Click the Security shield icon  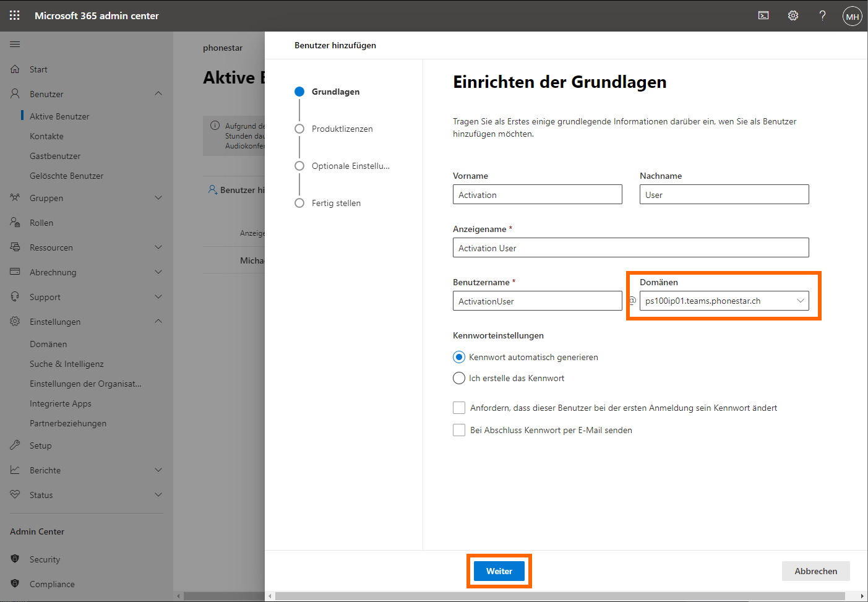(x=15, y=559)
